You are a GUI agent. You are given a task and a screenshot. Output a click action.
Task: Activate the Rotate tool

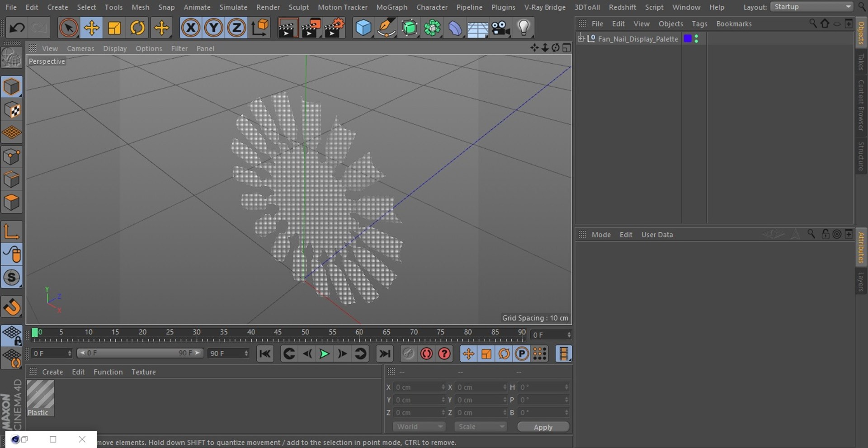(137, 28)
